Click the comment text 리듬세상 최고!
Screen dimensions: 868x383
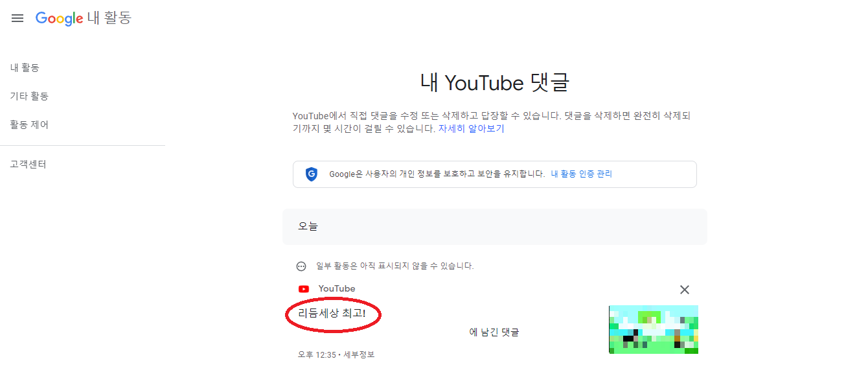332,314
